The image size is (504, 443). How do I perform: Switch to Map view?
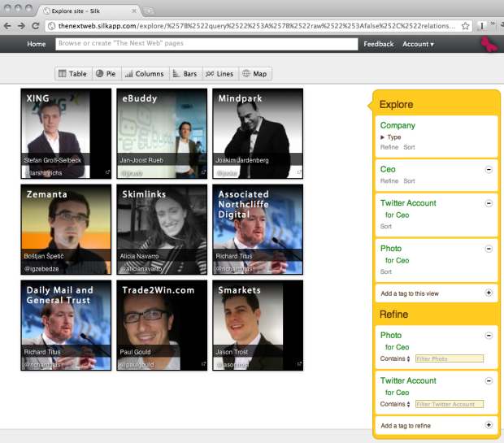coord(255,74)
